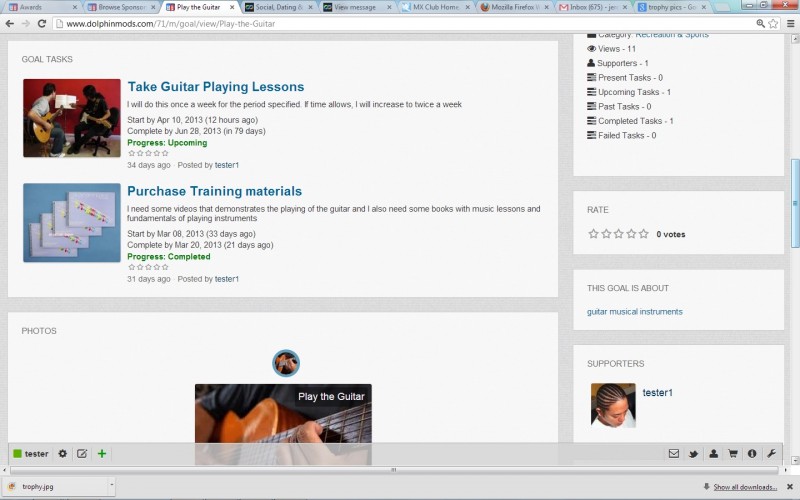Viewport: 800px width, 500px height.
Task: Click the zoom magnifier icon in the address bar
Action: 760,23
